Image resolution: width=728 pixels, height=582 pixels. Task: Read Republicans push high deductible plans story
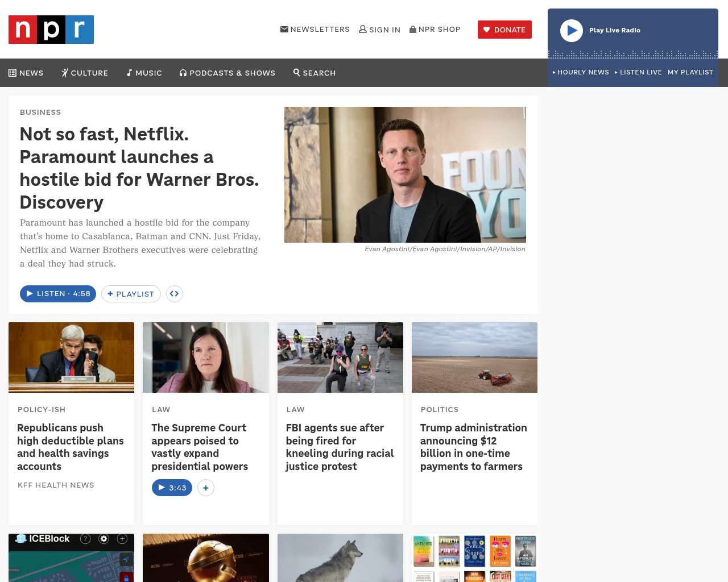coord(71,447)
